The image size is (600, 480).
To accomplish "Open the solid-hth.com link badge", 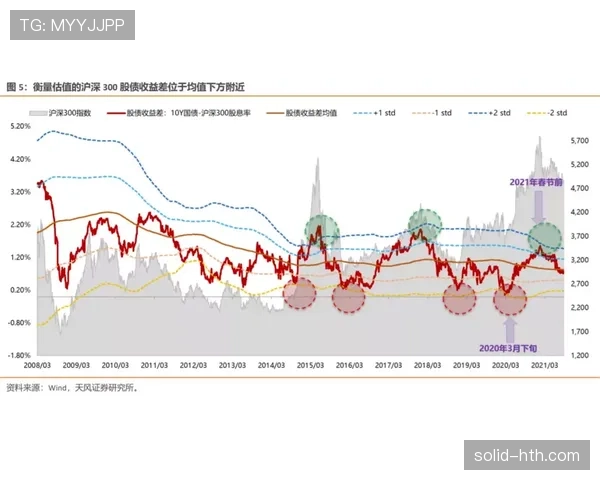I will (x=527, y=456).
